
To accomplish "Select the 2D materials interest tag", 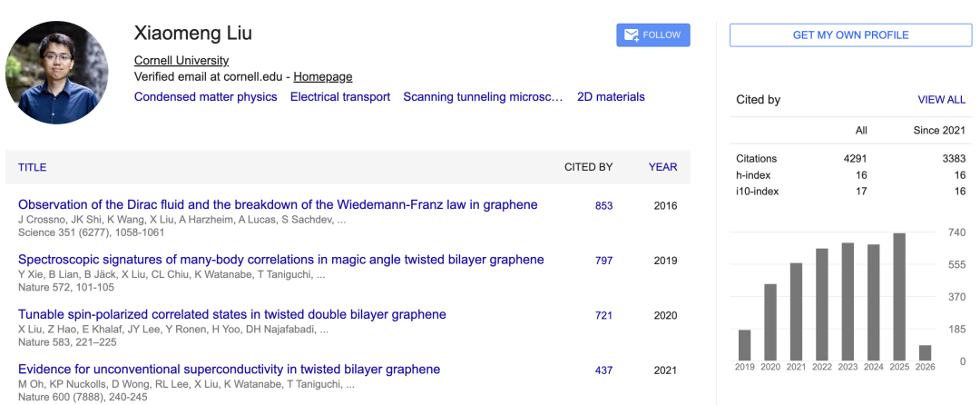I will coord(611,97).
